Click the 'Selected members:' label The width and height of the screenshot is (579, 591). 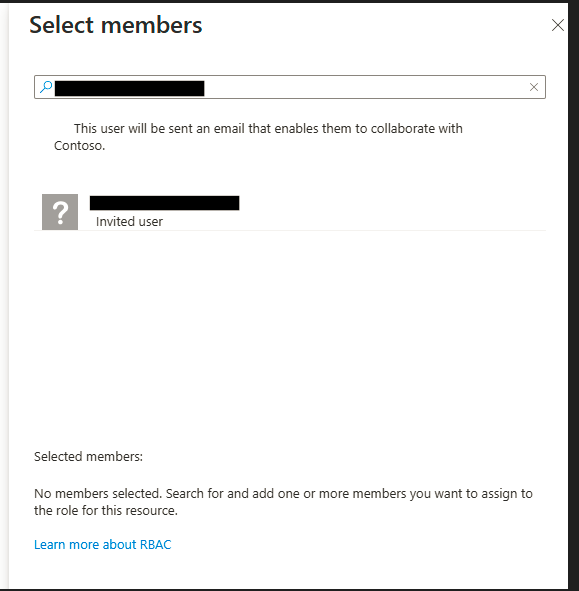click(x=89, y=456)
